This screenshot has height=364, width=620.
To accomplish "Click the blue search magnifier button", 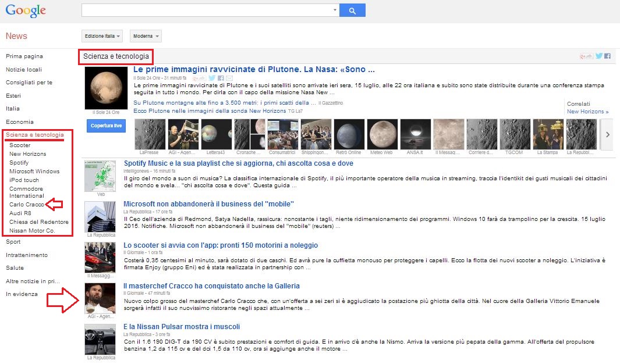I will (352, 10).
